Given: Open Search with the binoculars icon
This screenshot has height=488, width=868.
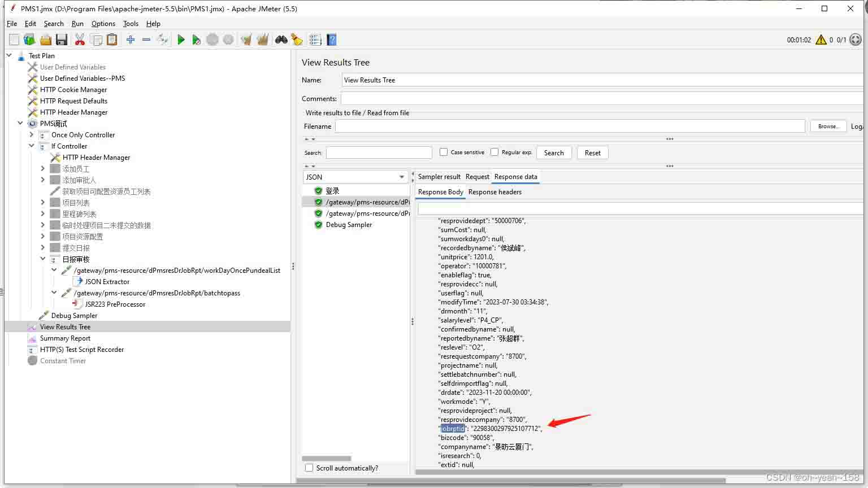Looking at the screenshot, I should 281,40.
